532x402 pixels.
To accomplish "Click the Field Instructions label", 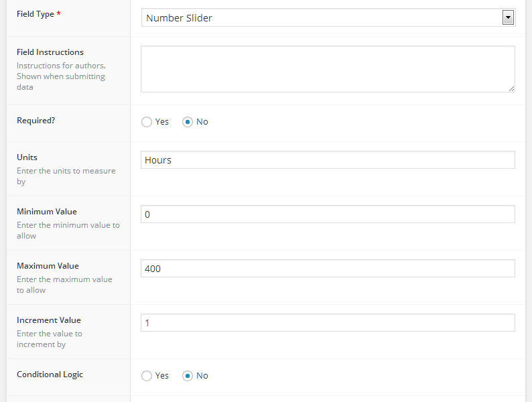I will (x=50, y=52).
